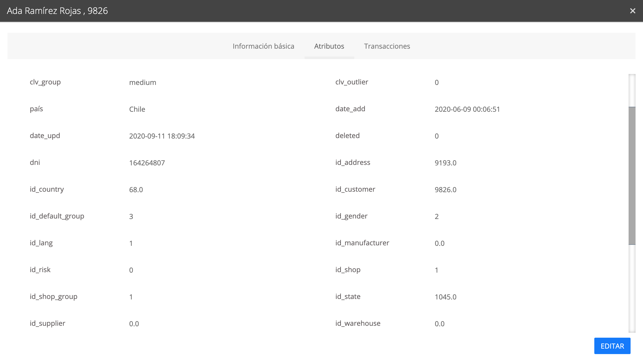This screenshot has width=643, height=364.
Task: Click the id_warehouse label
Action: click(x=358, y=323)
